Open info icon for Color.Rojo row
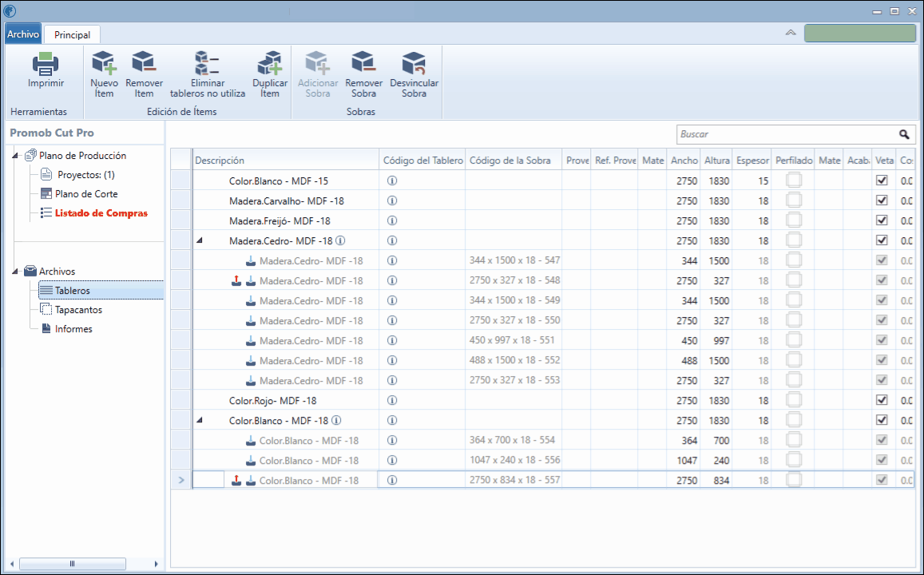The image size is (924, 575). pyautogui.click(x=392, y=401)
